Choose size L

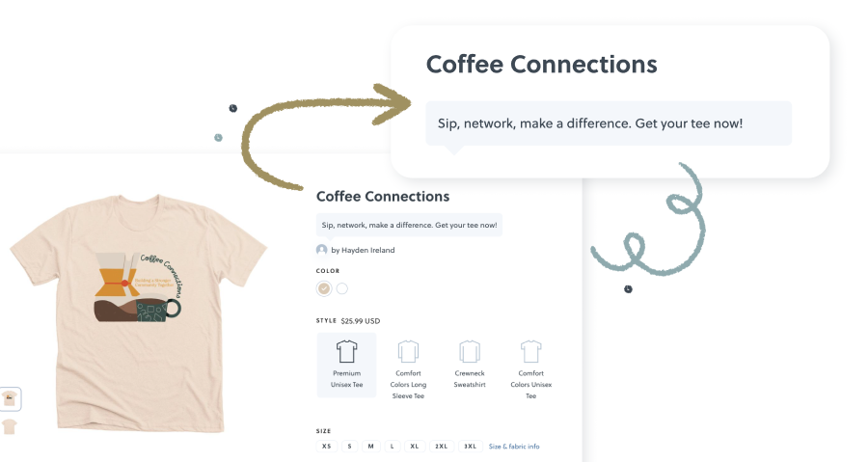point(392,446)
